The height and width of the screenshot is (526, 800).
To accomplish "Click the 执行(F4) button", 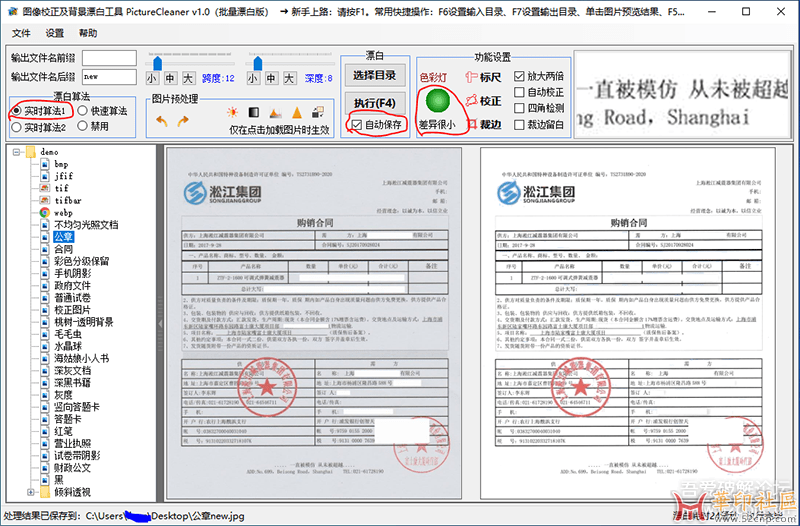I will (375, 103).
